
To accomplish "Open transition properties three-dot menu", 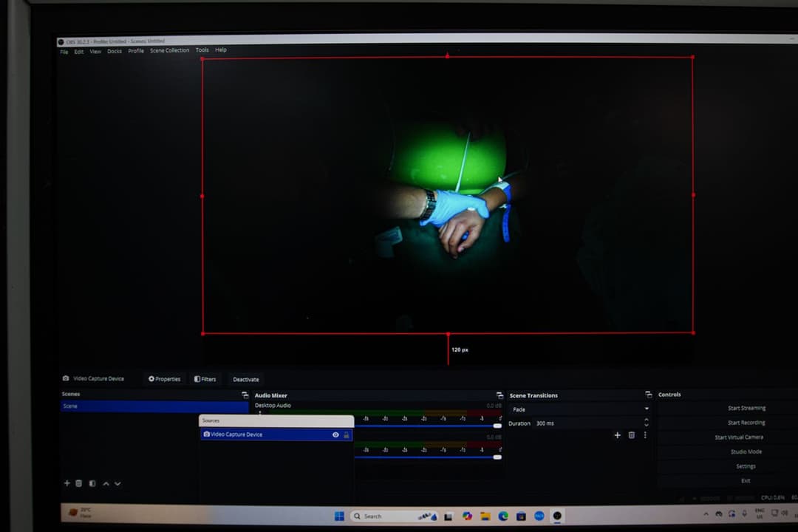I will coord(644,435).
